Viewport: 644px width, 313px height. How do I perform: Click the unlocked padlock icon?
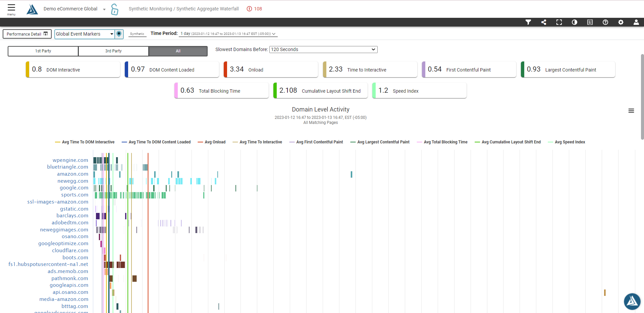[115, 9]
